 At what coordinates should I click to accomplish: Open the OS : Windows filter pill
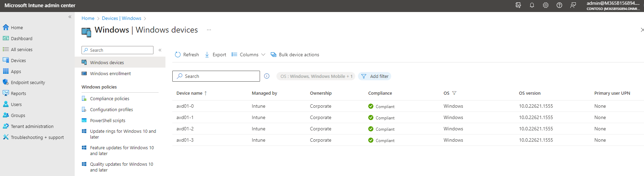(316, 76)
